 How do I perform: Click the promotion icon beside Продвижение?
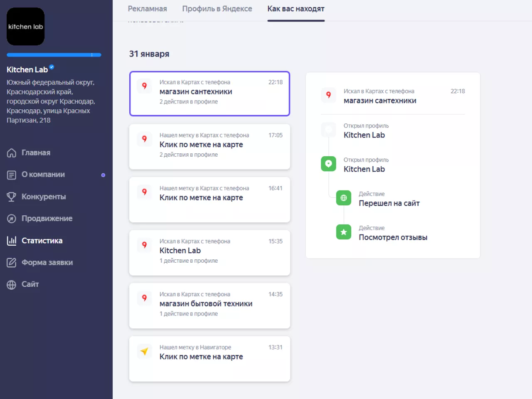(x=12, y=219)
